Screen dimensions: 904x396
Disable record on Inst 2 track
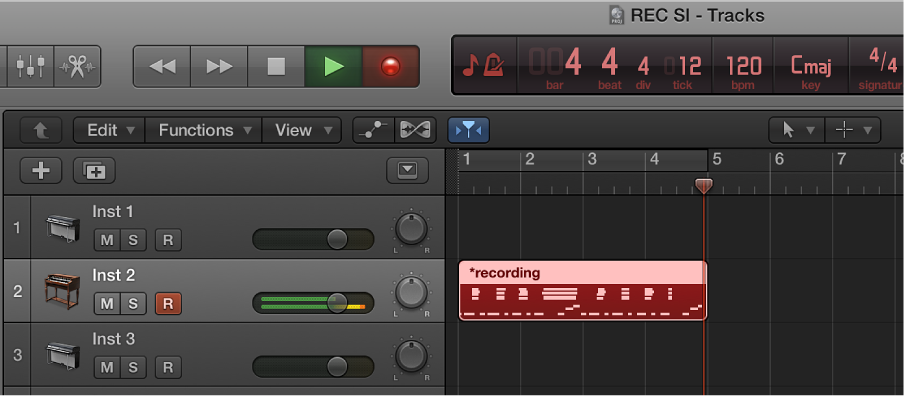point(168,303)
